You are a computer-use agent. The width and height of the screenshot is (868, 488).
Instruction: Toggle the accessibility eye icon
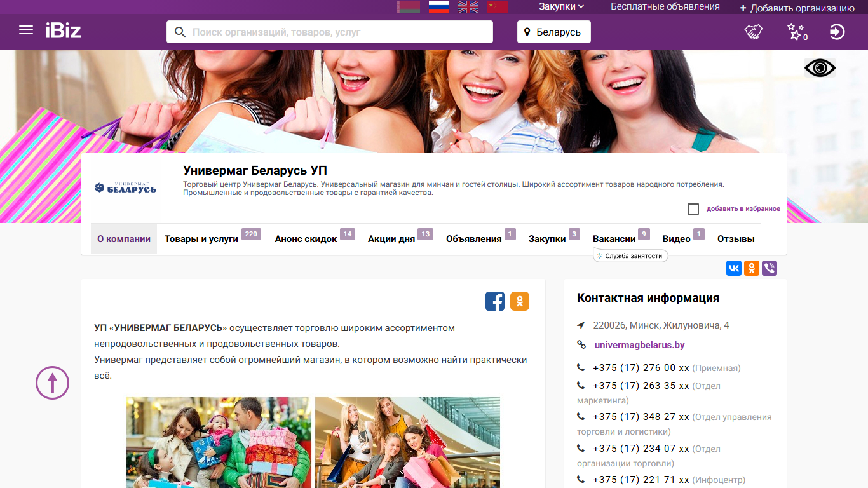[x=820, y=67]
